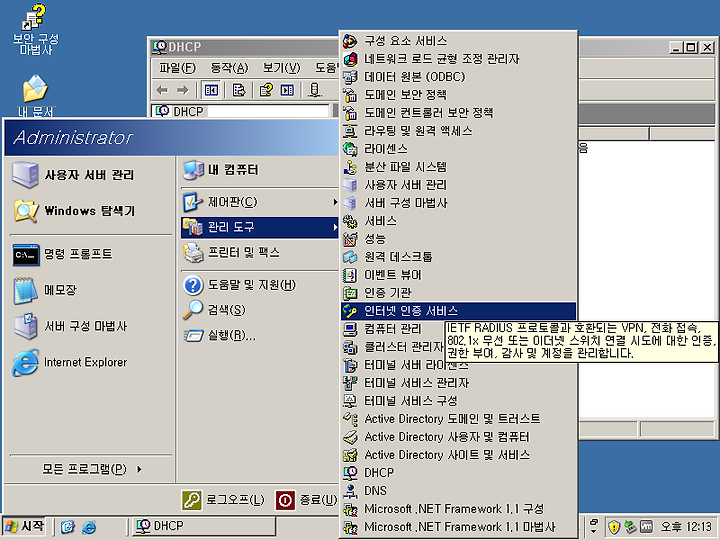Click the 서버 구성 마법사 submenu icon
720x540 pixels.
[350, 203]
